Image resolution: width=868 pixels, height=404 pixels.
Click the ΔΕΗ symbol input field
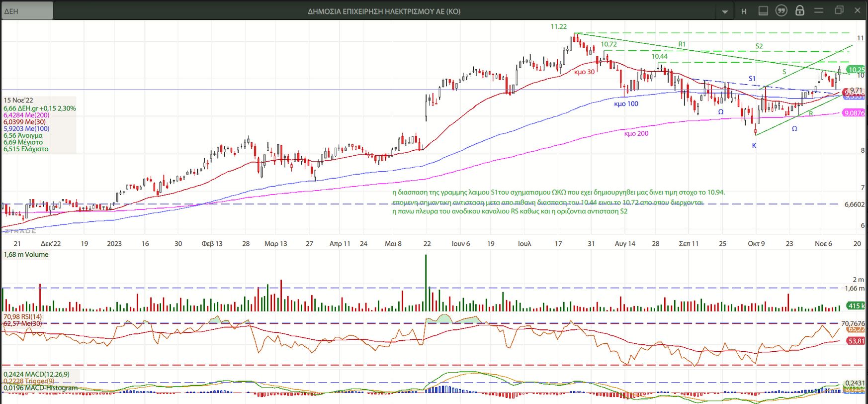(x=27, y=11)
